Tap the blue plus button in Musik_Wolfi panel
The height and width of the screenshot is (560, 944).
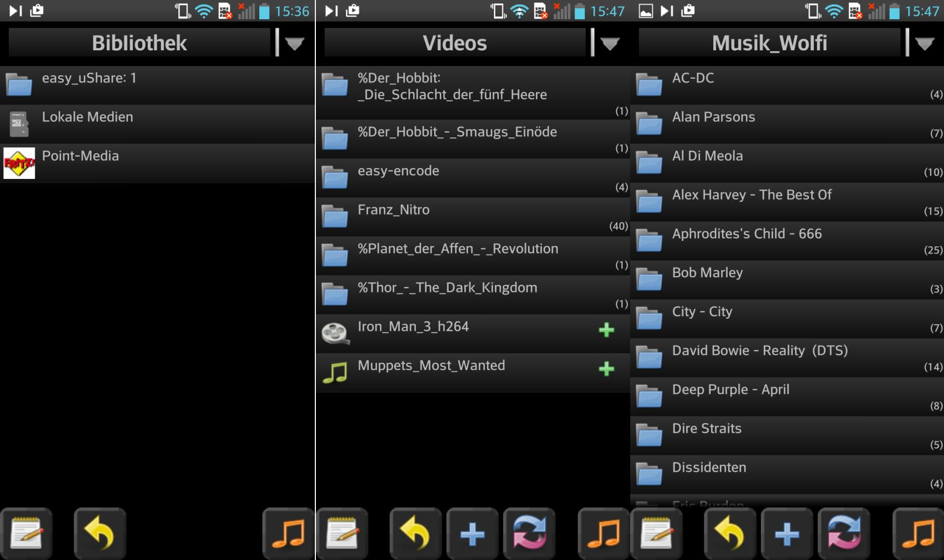(x=787, y=534)
